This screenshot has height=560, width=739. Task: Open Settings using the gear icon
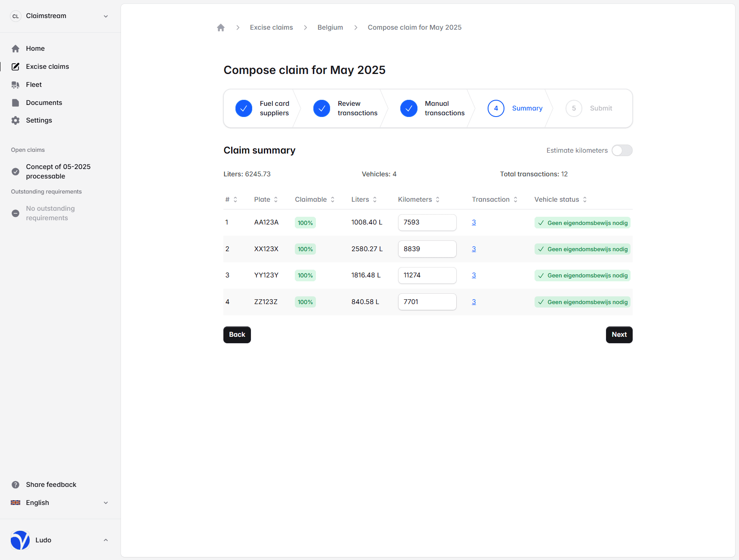click(x=15, y=120)
